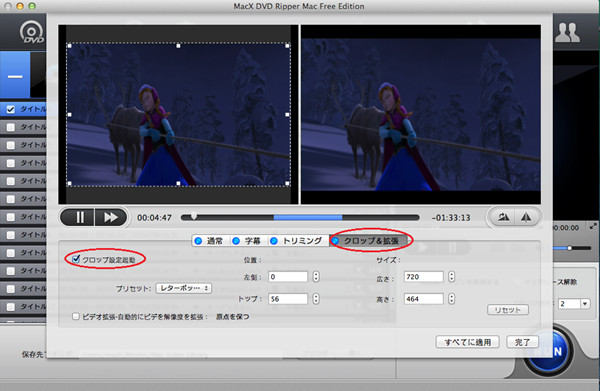Click the すべてに適用 button
Viewport: 600px width, 391px height.
[x=468, y=342]
